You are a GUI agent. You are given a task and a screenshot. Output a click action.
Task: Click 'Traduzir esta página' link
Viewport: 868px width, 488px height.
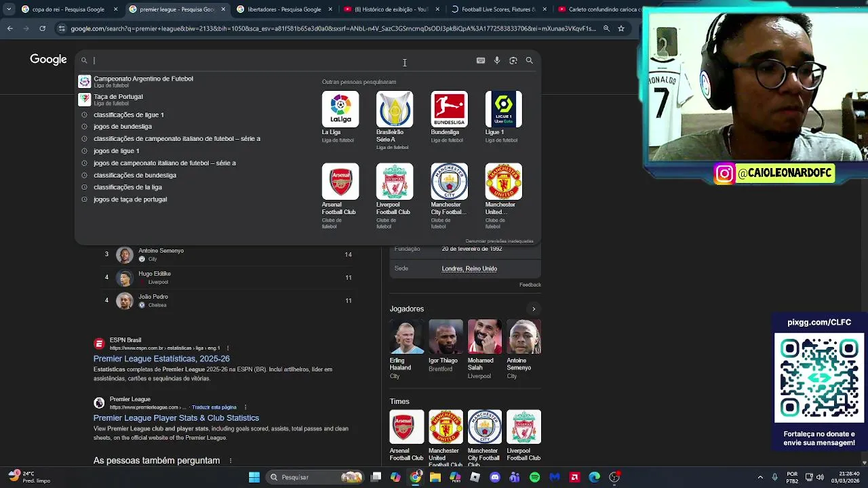point(214,407)
